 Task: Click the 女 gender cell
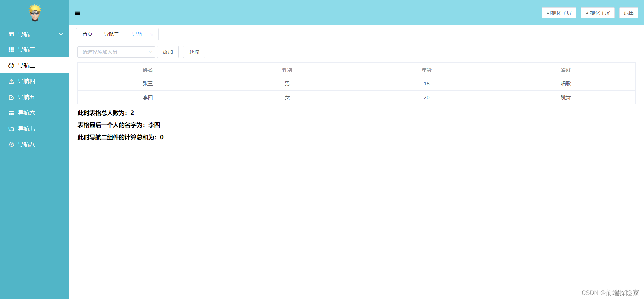[287, 98]
